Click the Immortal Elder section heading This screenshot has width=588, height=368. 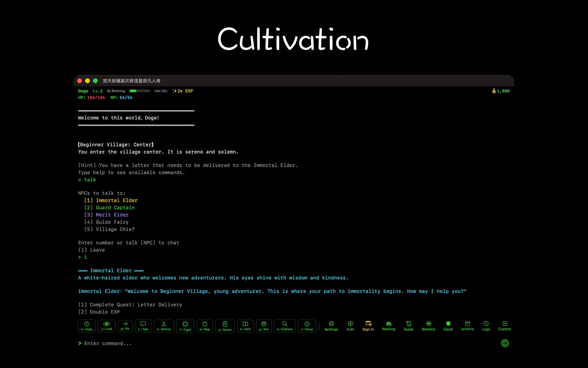click(x=111, y=271)
